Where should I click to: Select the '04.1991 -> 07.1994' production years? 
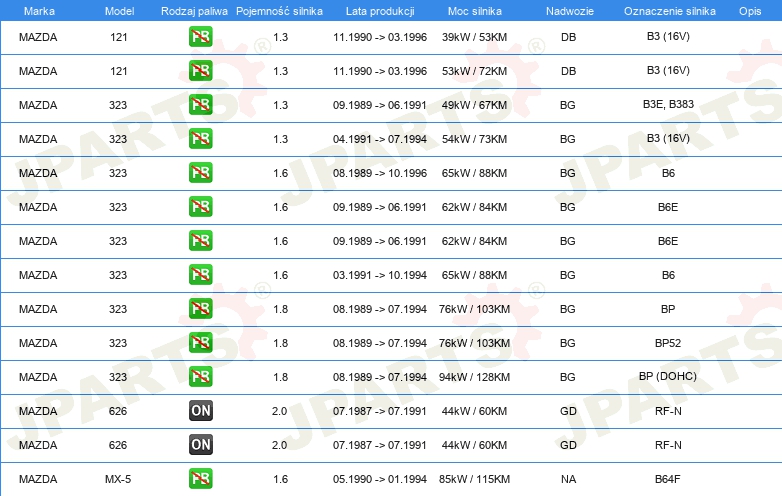click(380, 139)
